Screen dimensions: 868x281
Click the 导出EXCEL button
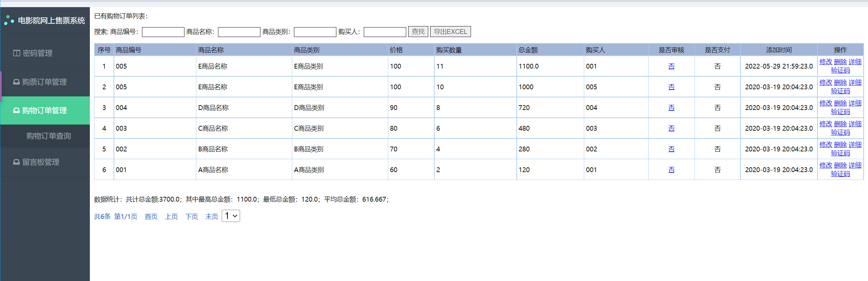[450, 32]
